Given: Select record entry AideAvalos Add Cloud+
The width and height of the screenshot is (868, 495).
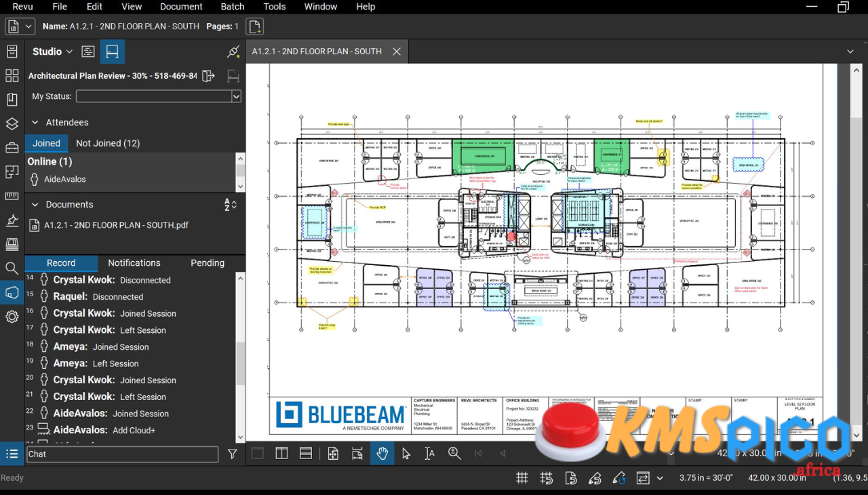Looking at the screenshot, I should [x=131, y=430].
